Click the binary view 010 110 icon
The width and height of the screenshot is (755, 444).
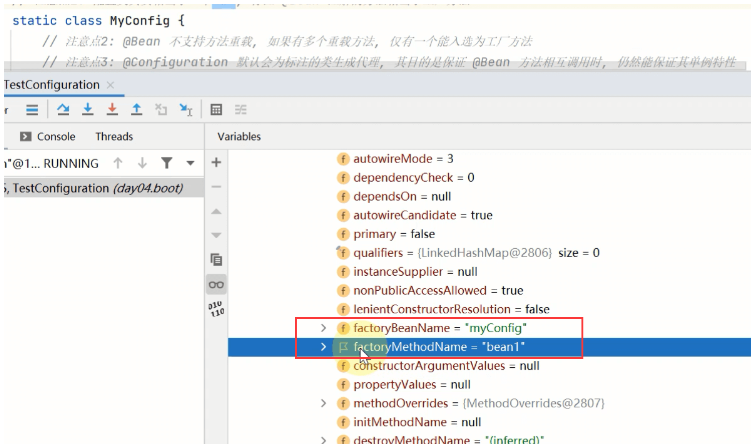pos(216,309)
